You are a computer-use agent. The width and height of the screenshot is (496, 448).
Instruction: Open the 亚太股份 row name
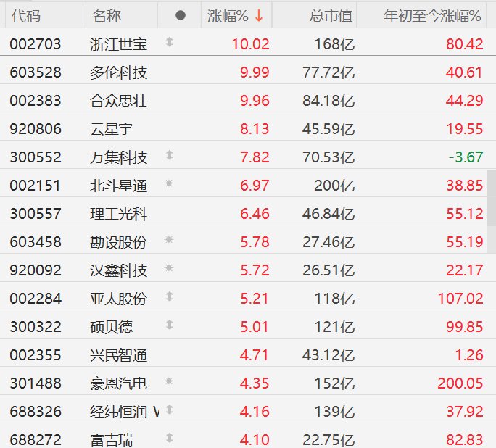click(118, 299)
